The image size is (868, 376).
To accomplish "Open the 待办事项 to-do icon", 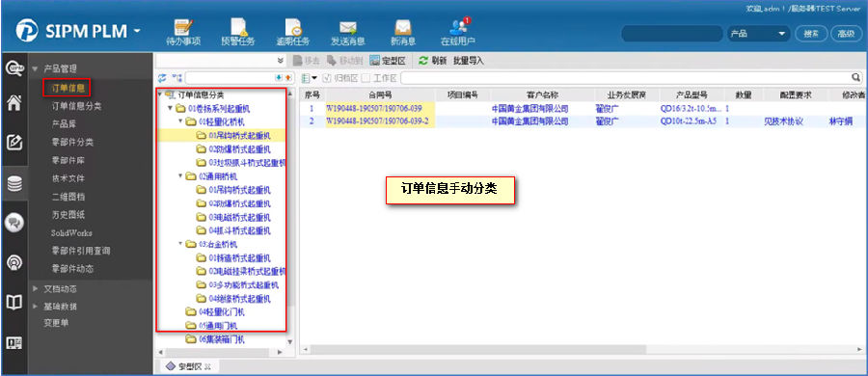I will coord(182,32).
